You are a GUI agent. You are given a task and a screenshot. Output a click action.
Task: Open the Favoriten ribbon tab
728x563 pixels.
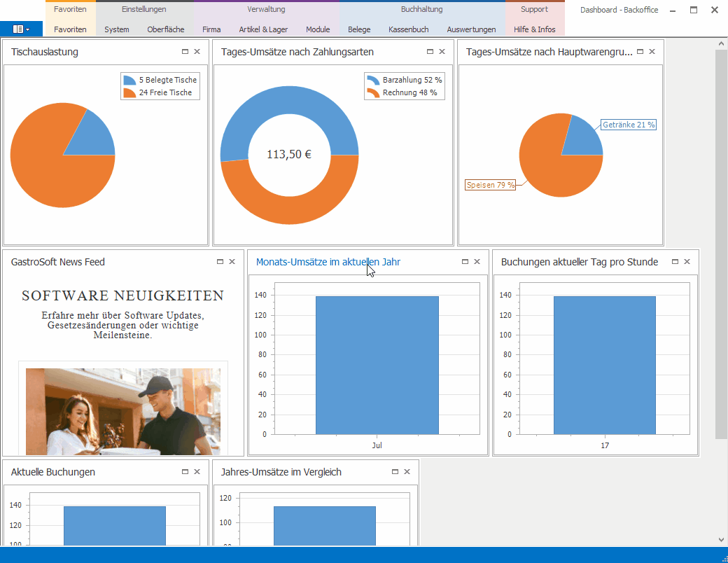pyautogui.click(x=70, y=29)
